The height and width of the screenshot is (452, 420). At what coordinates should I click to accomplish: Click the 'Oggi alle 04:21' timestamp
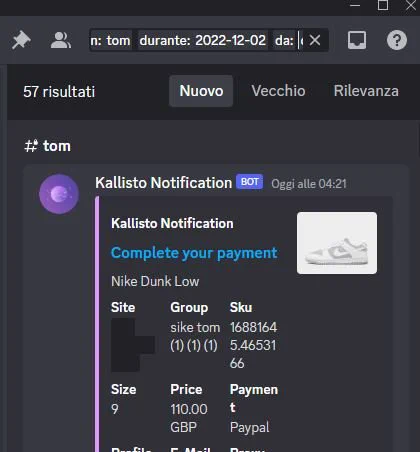309,184
